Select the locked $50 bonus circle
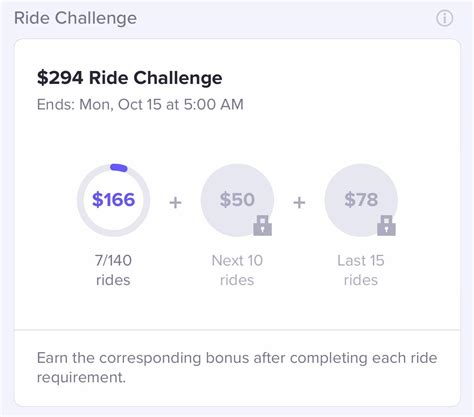The height and width of the screenshot is (417, 474). click(237, 200)
